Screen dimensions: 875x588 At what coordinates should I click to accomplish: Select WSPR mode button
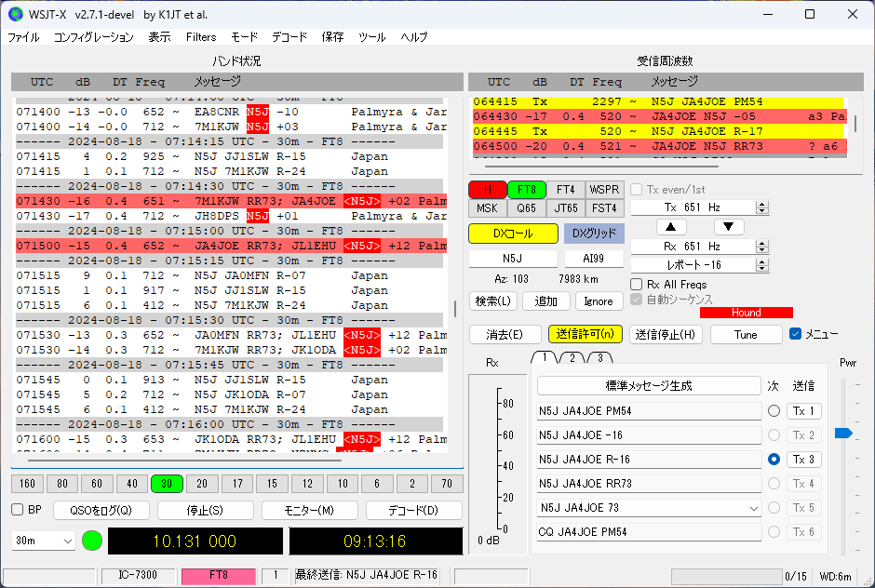604,190
